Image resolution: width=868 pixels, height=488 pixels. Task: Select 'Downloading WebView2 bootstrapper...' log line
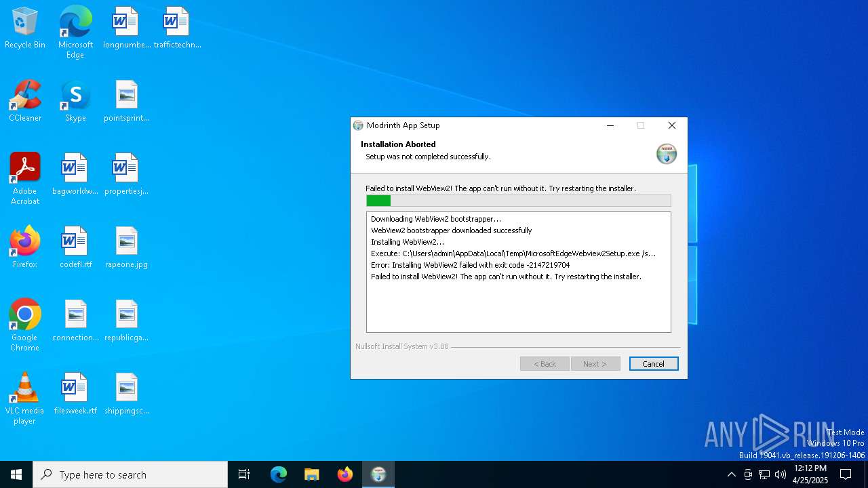(x=436, y=219)
